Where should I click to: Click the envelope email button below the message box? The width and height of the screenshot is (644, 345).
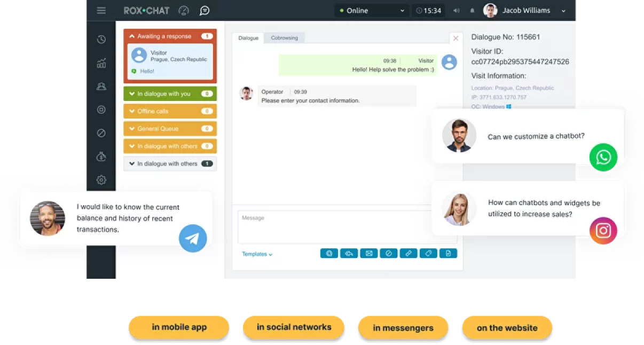[369, 254]
